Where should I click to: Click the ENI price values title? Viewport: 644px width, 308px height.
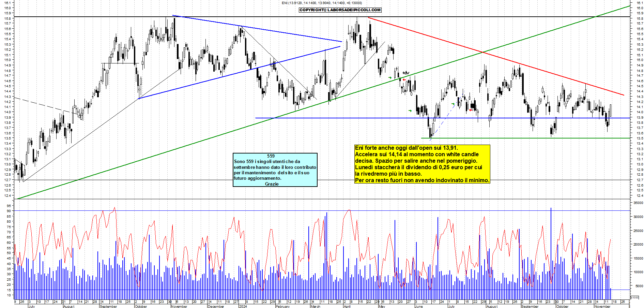tap(322, 3)
